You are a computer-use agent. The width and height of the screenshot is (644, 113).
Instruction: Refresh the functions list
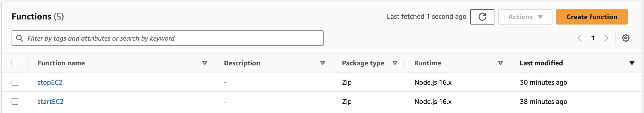click(482, 17)
